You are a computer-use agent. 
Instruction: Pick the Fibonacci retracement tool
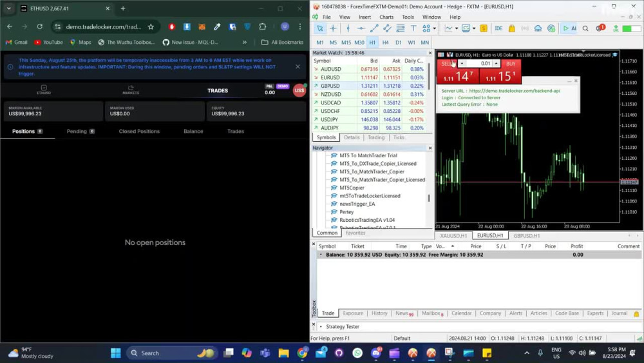(x=401, y=28)
